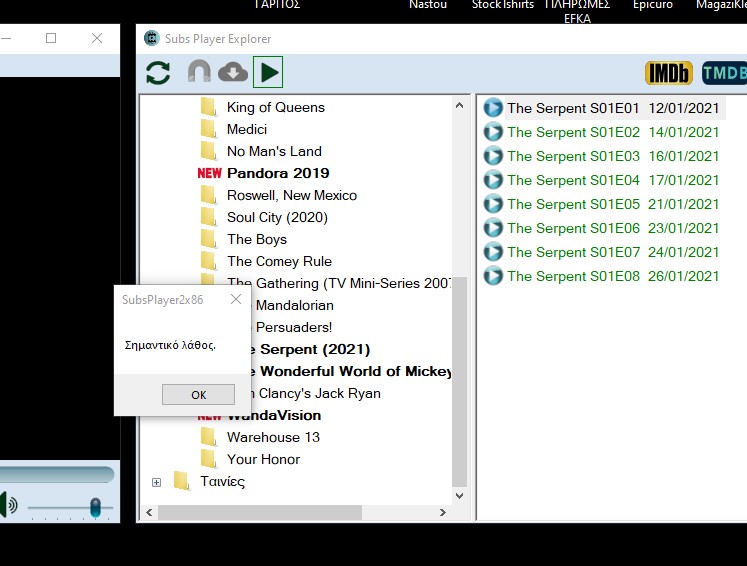Image resolution: width=747 pixels, height=566 pixels.
Task: Expand the Ταινίες folder tree node
Action: click(156, 482)
